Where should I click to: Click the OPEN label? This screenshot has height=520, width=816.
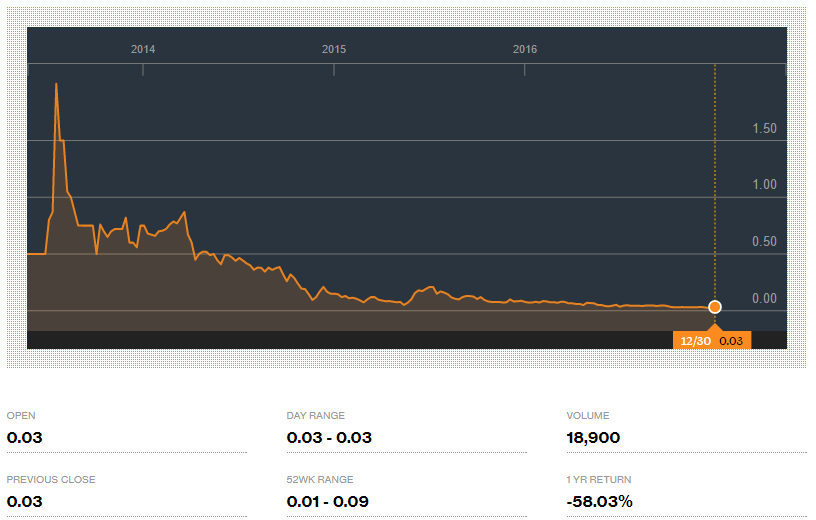21,415
